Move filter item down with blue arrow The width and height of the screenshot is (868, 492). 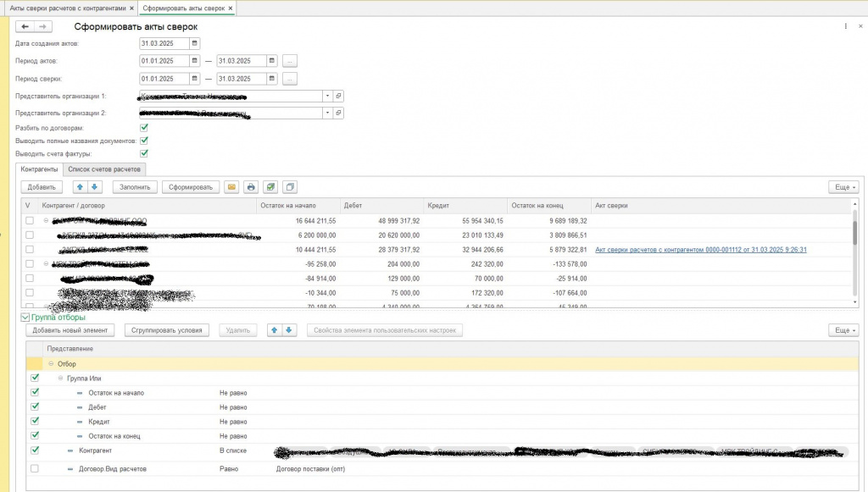click(288, 330)
